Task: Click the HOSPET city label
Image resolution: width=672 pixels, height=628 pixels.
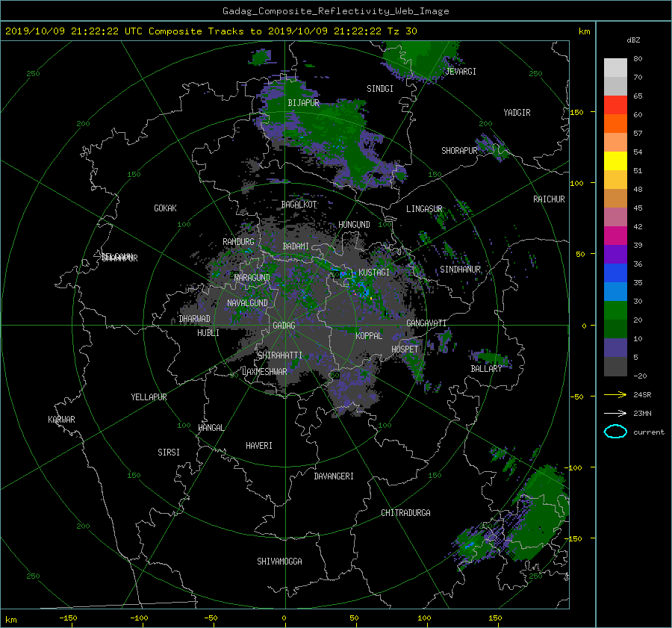Action: pos(405,349)
